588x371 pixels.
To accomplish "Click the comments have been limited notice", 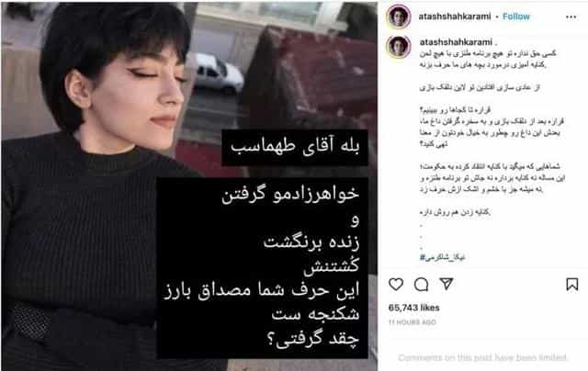I will [x=482, y=357].
